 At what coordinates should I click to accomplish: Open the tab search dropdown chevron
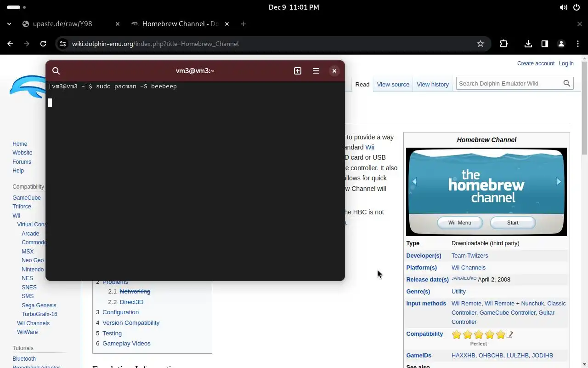[9, 24]
